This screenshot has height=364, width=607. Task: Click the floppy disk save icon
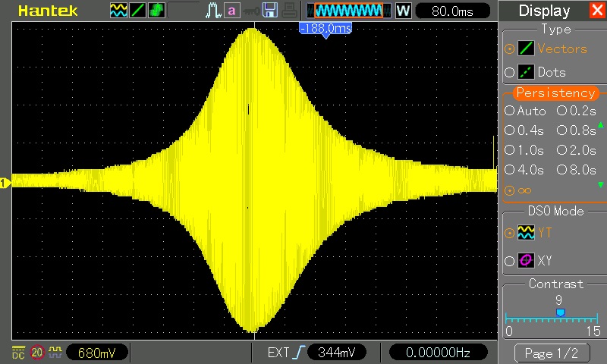click(x=269, y=11)
